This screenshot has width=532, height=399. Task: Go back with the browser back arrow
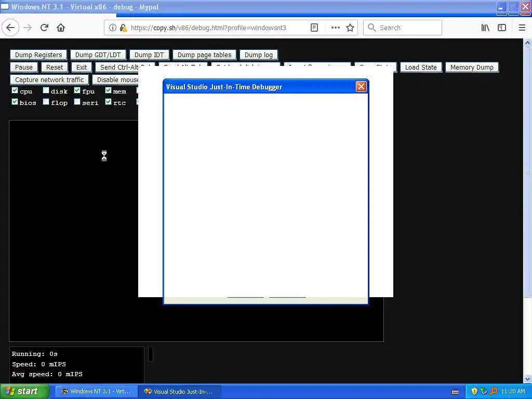[x=10, y=28]
